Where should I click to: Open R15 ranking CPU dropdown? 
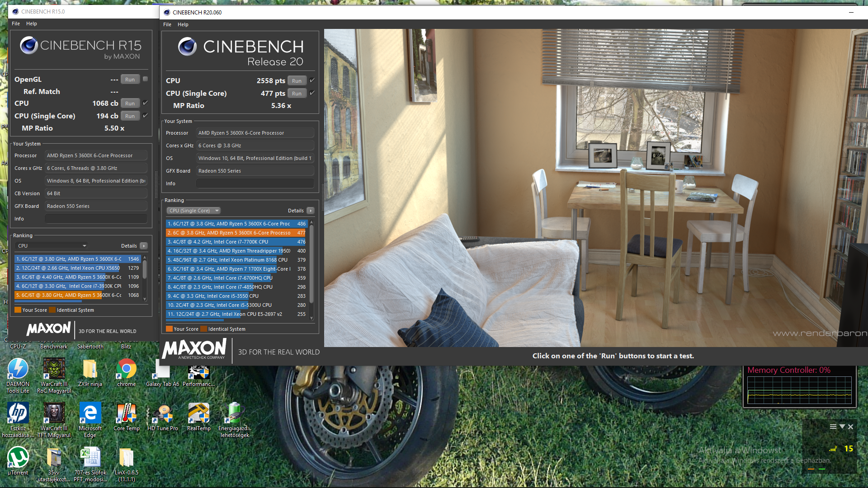[52, 246]
